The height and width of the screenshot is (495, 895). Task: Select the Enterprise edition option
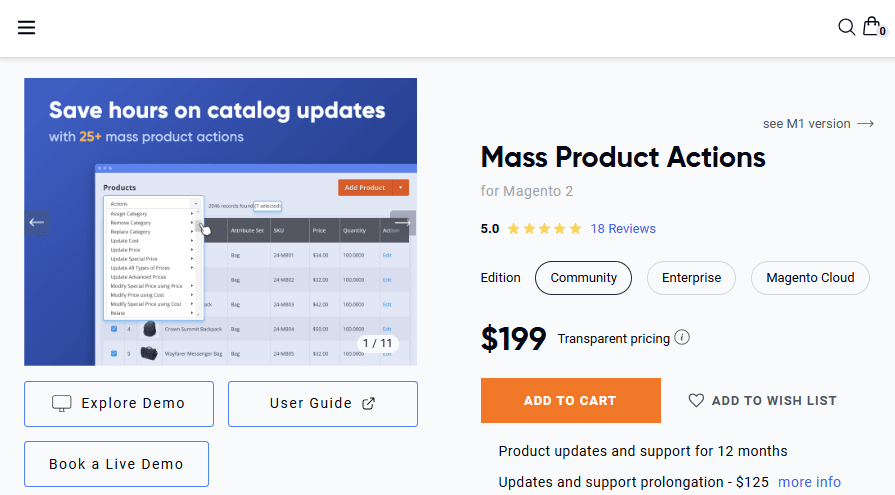tap(691, 278)
